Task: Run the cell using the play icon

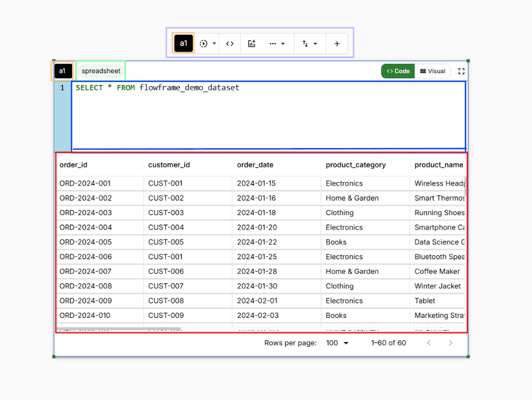Action: click(203, 43)
